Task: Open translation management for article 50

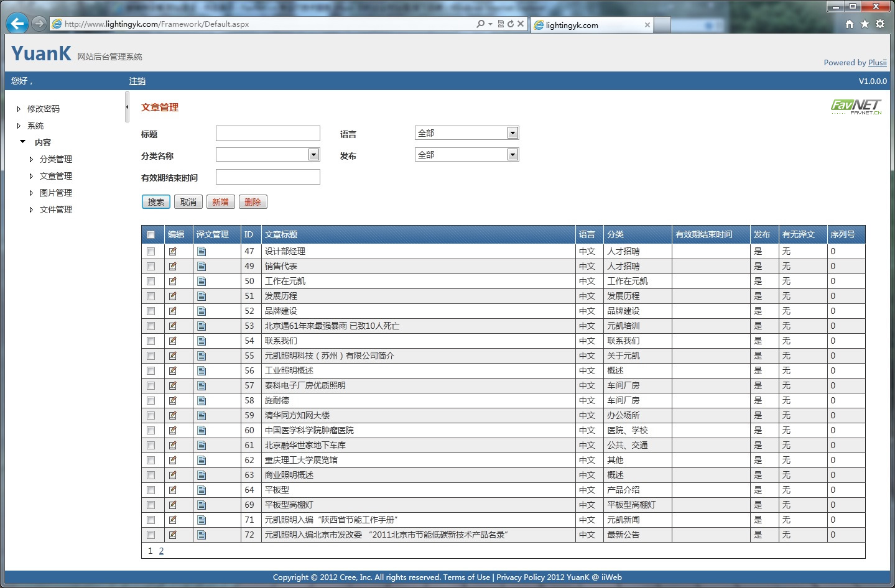Action: (202, 282)
